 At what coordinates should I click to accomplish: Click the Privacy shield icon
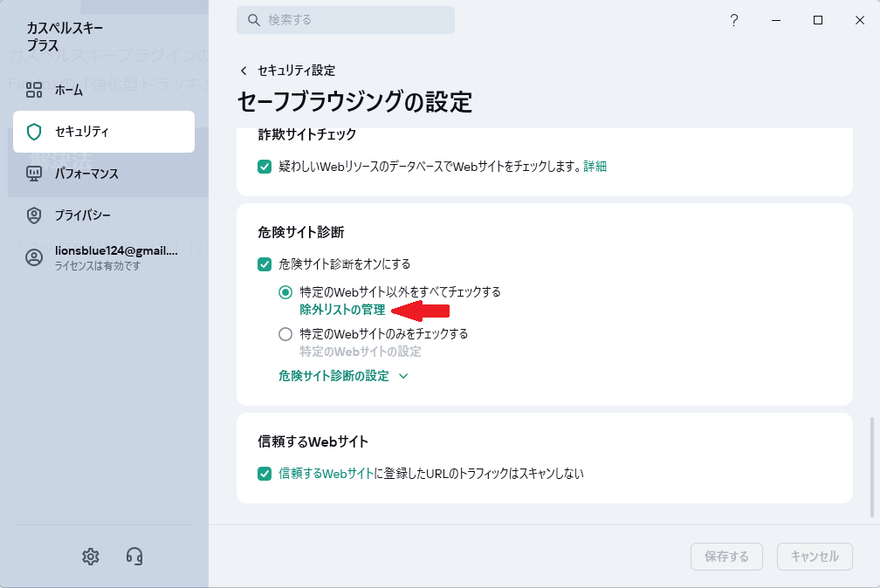coord(34,215)
